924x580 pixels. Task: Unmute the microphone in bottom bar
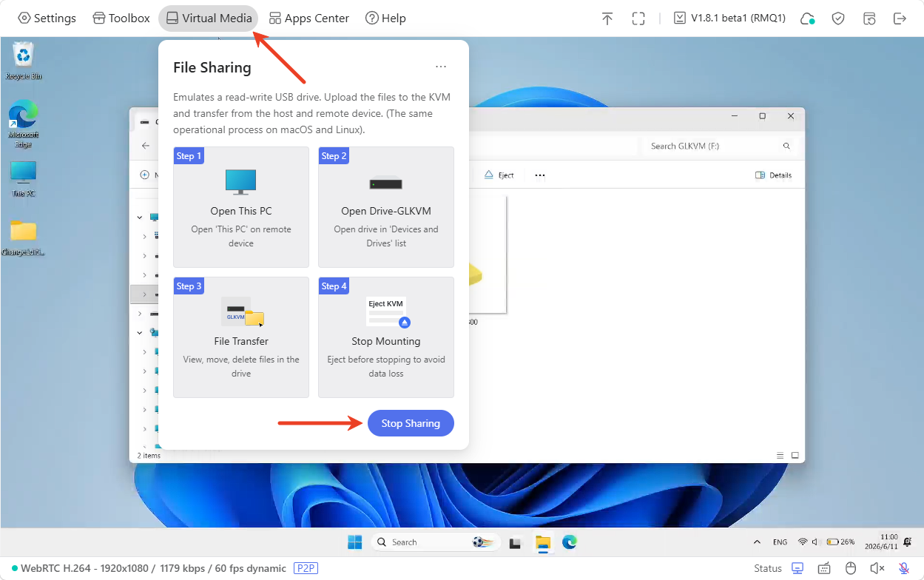pyautogui.click(x=904, y=568)
